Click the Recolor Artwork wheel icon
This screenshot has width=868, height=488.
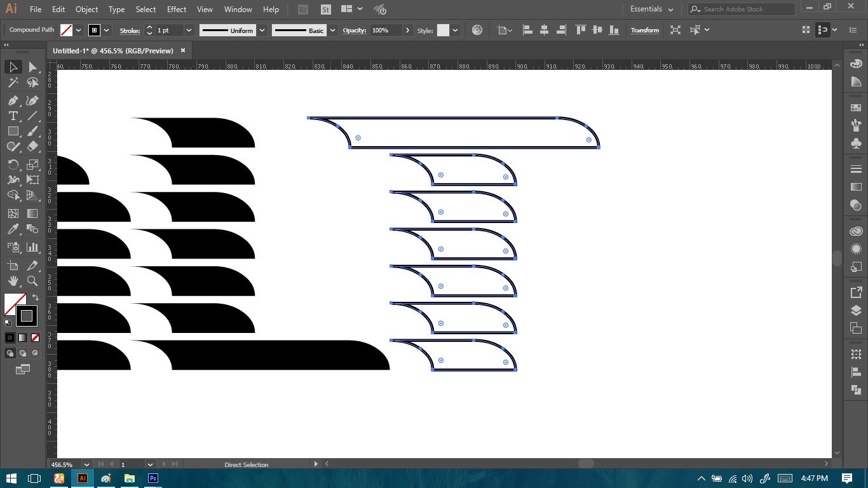(x=477, y=30)
